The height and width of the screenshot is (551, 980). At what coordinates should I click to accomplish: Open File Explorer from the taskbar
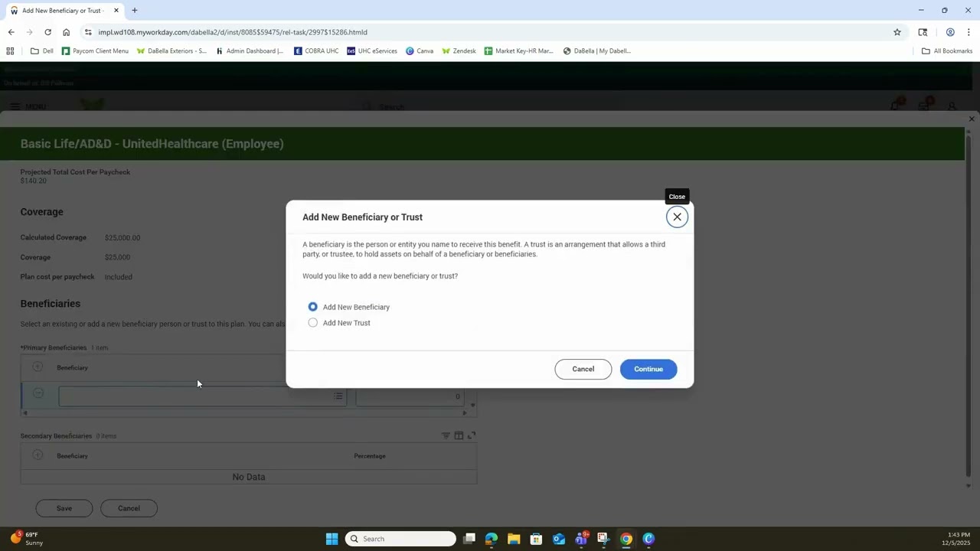point(514,539)
